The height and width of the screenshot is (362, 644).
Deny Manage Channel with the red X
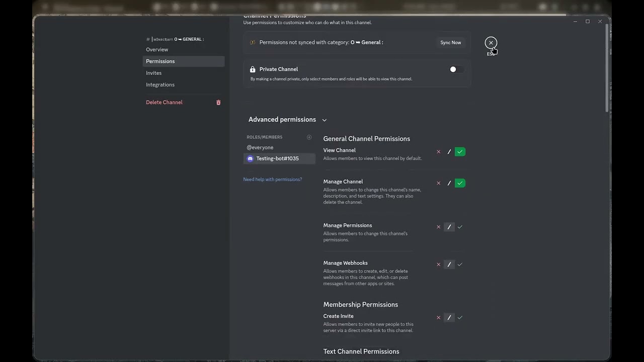pyautogui.click(x=438, y=183)
